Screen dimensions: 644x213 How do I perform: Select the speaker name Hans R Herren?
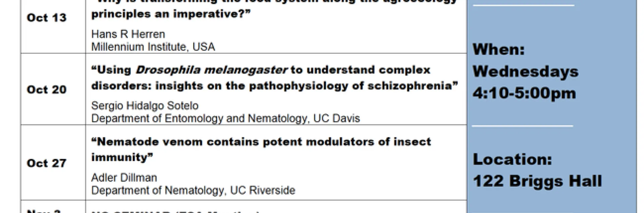tap(128, 34)
